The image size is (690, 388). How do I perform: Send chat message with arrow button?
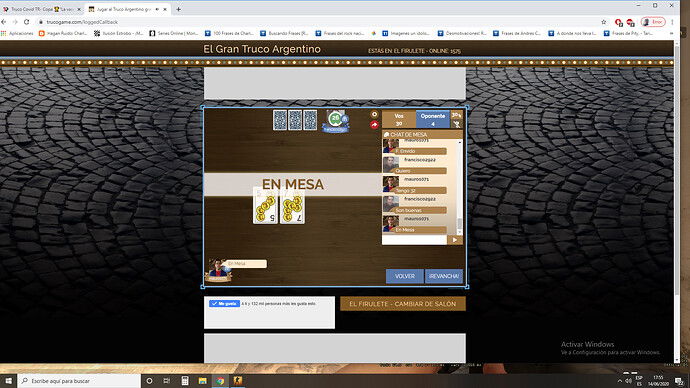(x=455, y=240)
